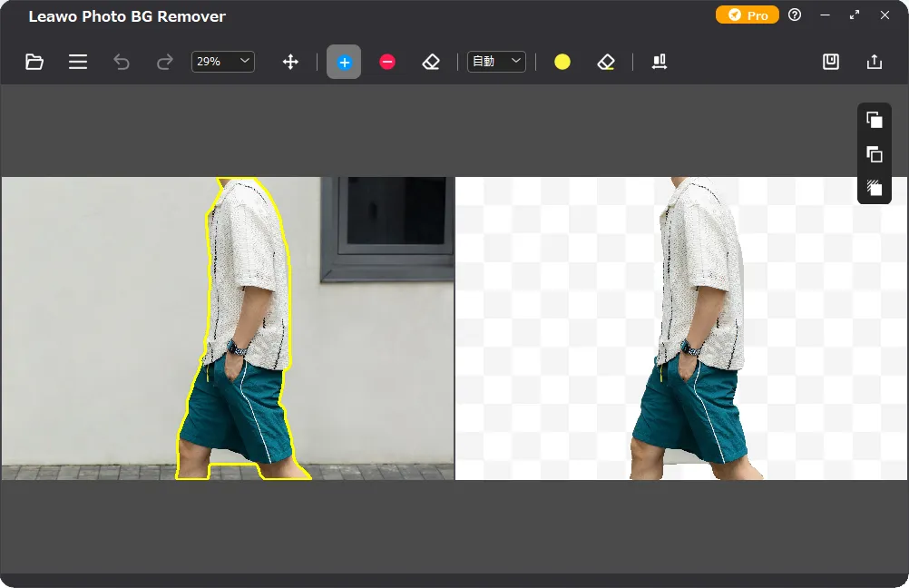Click the original photo with the yellow outline
Image resolution: width=909 pixels, height=588 pixels.
(228, 328)
